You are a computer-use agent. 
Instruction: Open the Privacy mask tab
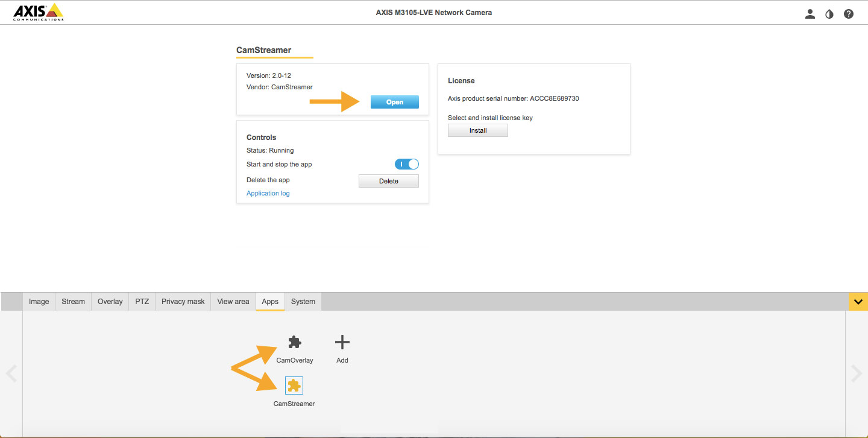coord(183,302)
